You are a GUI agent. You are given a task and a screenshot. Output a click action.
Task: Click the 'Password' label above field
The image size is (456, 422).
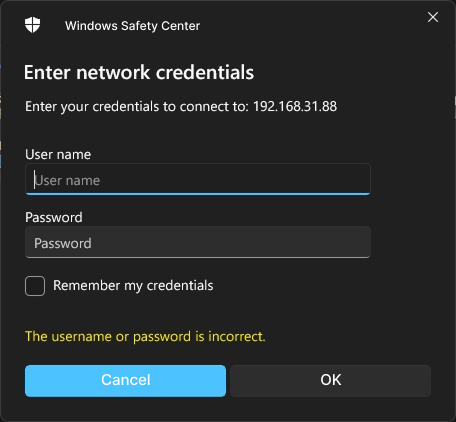54,217
